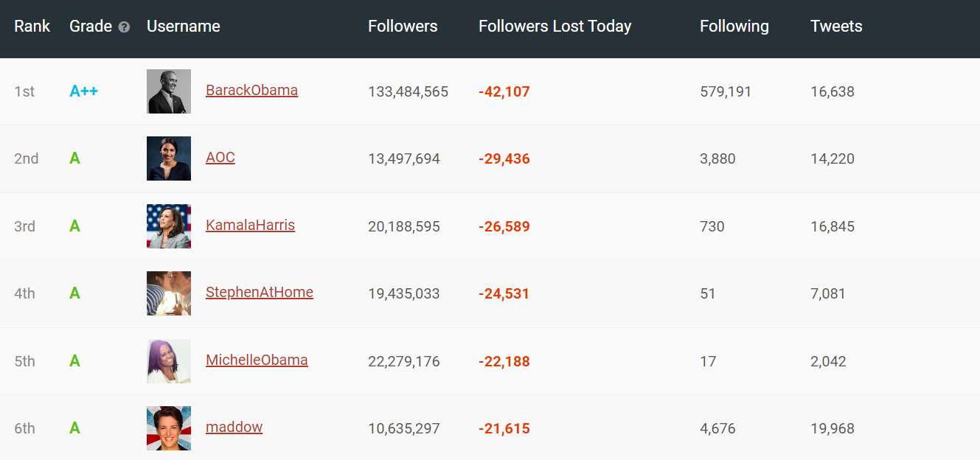The width and height of the screenshot is (980, 460).
Task: Select the Username column header
Action: (184, 27)
